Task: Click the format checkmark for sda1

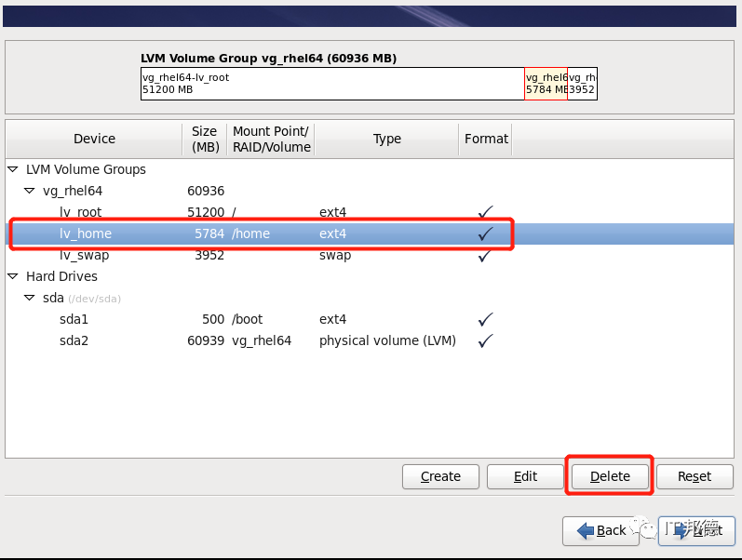Action: coord(486,319)
